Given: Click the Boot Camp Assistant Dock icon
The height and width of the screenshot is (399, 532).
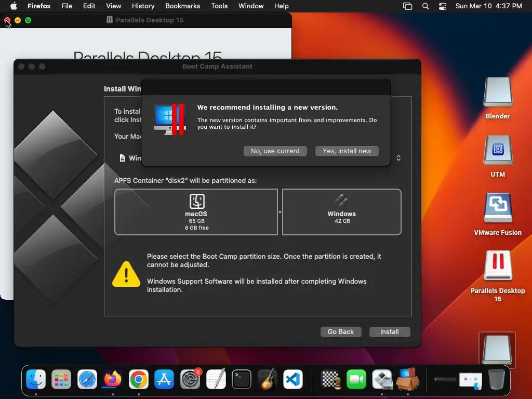Looking at the screenshot, I should coord(382,379).
